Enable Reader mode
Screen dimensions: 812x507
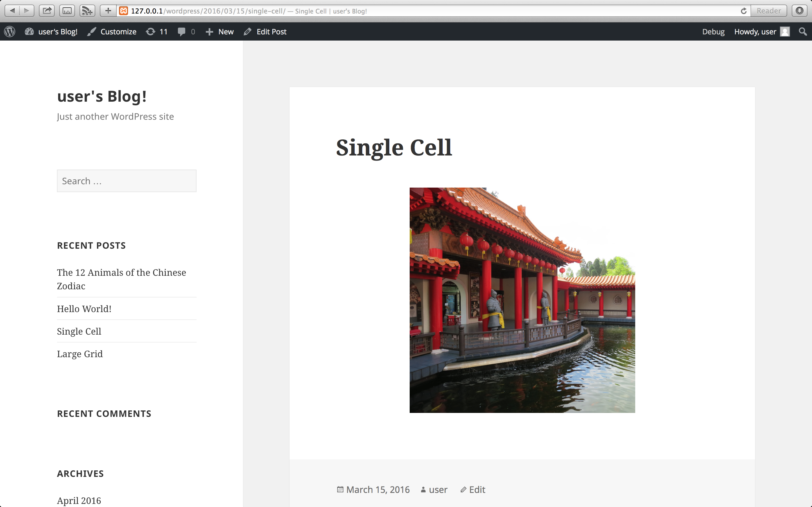tap(768, 10)
